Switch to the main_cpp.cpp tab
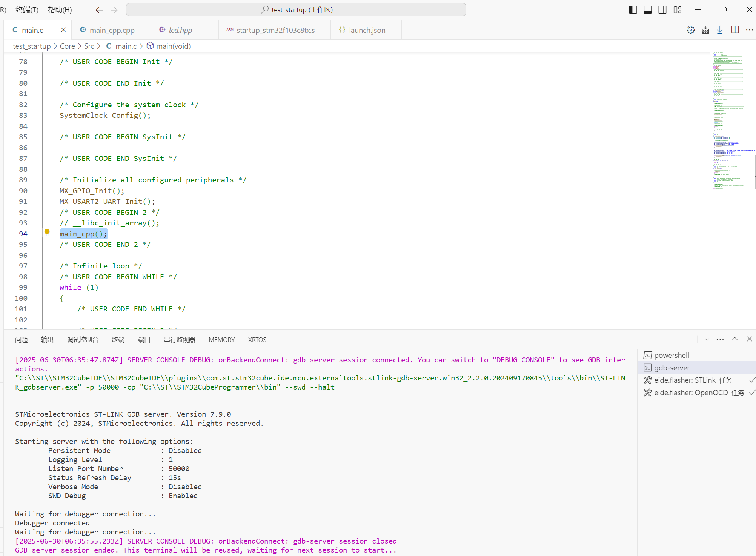Image resolution: width=756 pixels, height=556 pixels. 112,30
